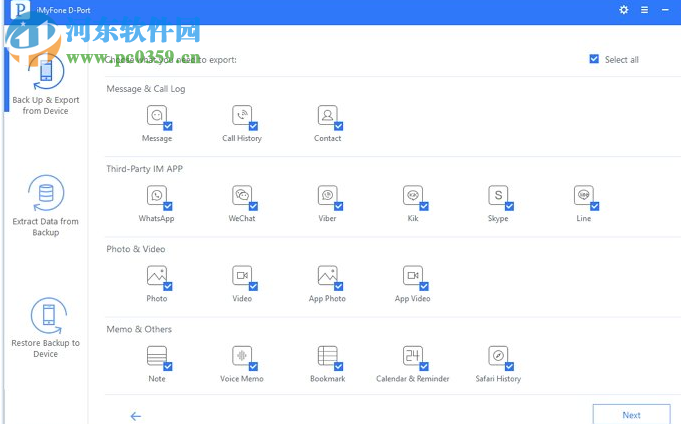Click the Photo icon
The image size is (681, 424).
[157, 275]
